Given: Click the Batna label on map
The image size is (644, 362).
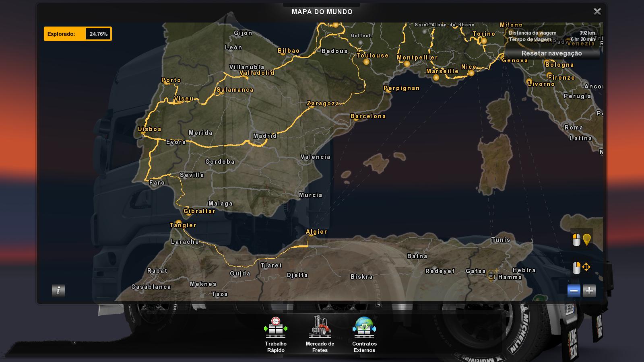Looking at the screenshot, I should tap(417, 256).
